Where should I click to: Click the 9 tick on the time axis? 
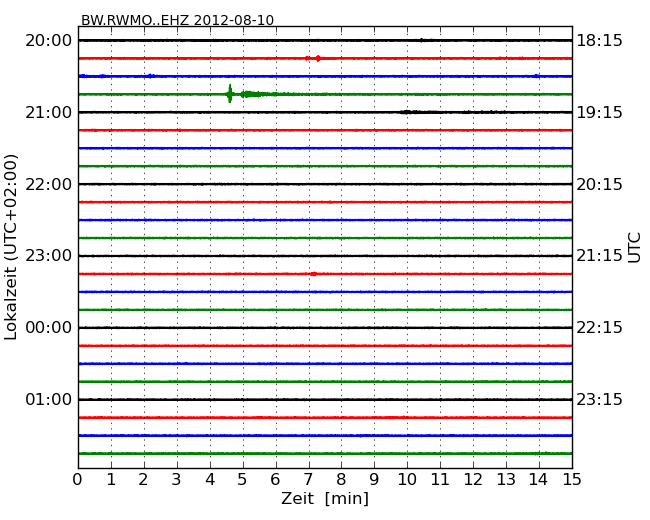click(x=374, y=479)
